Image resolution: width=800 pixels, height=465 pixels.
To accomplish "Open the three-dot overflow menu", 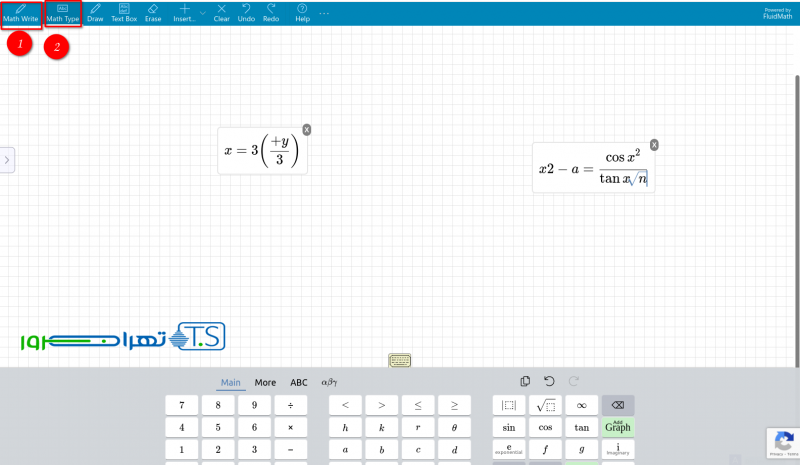I will pos(324,13).
